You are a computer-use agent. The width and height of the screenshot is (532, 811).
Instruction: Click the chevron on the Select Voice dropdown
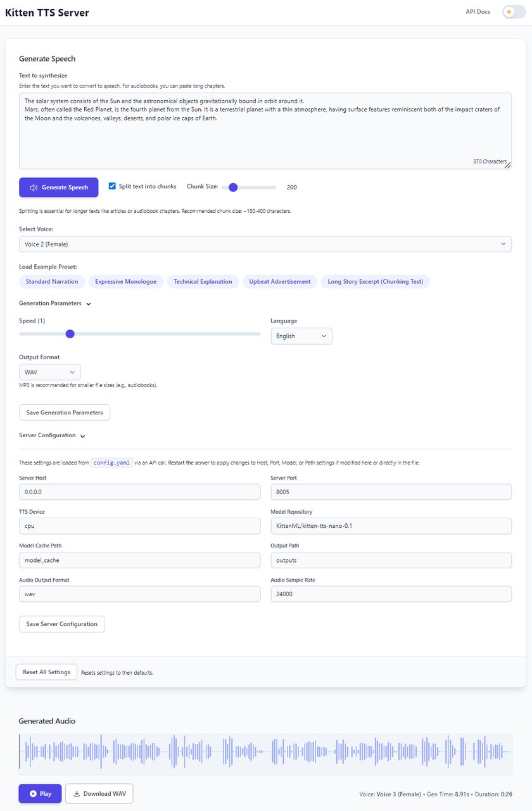pyautogui.click(x=503, y=243)
